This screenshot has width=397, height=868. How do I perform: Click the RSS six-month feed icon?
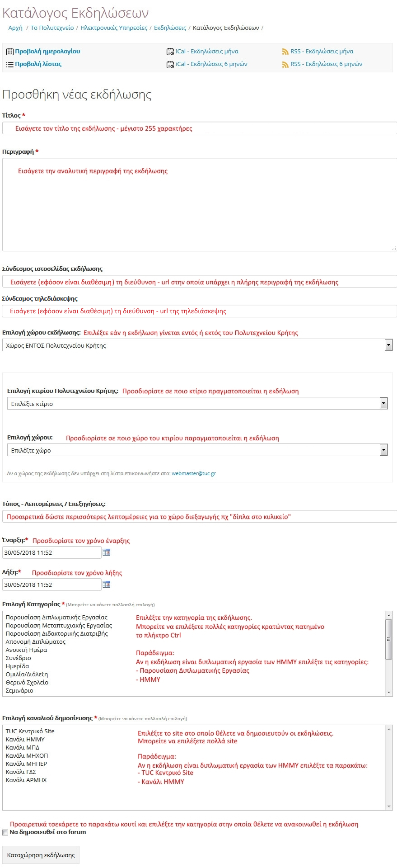click(x=285, y=64)
